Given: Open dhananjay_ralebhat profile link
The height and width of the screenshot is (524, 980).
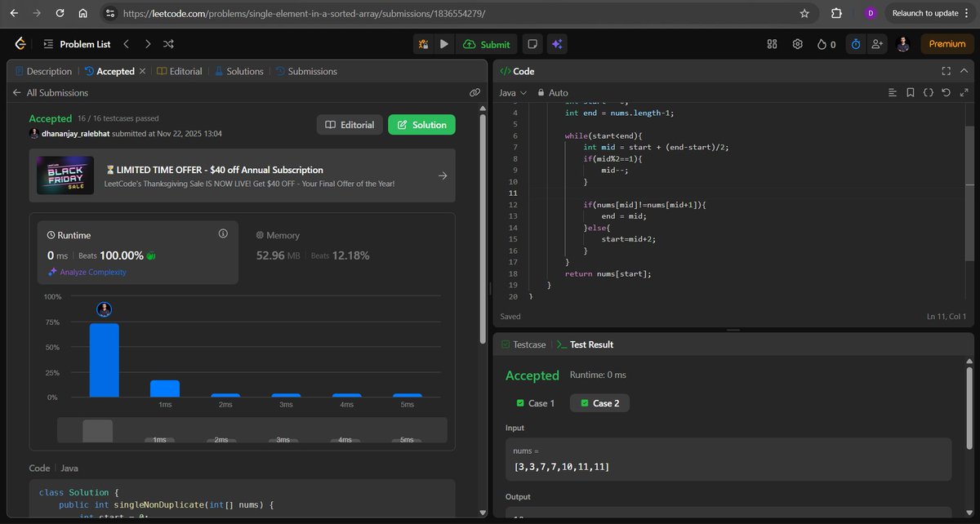Looking at the screenshot, I should 76,133.
